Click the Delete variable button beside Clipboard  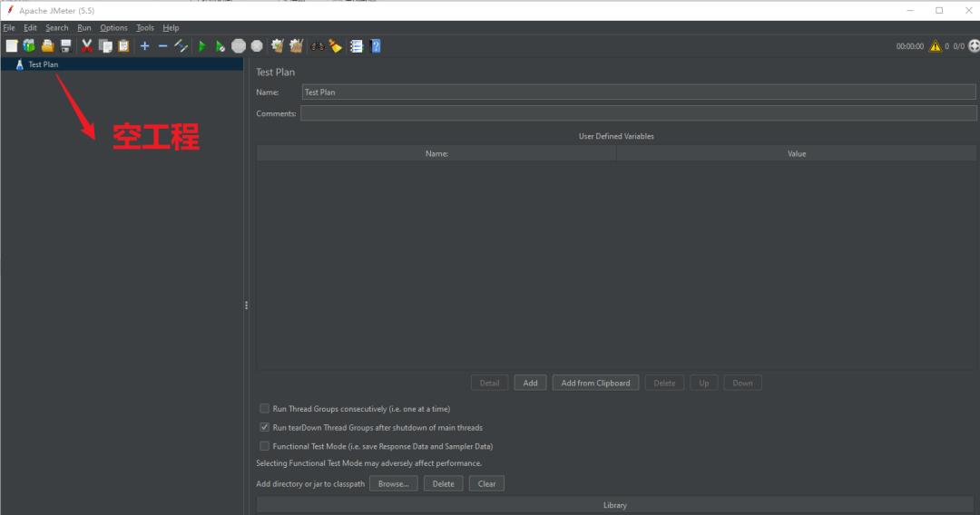click(x=664, y=383)
